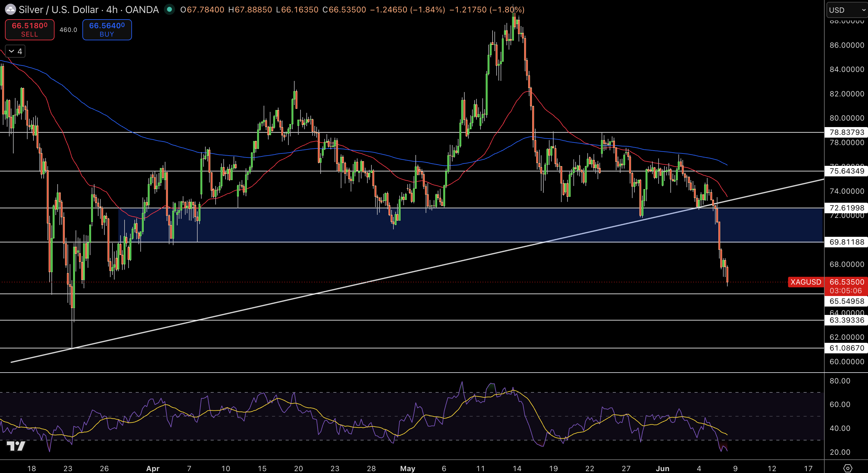Click the green market status dot
868x473 pixels.
(x=169, y=9)
